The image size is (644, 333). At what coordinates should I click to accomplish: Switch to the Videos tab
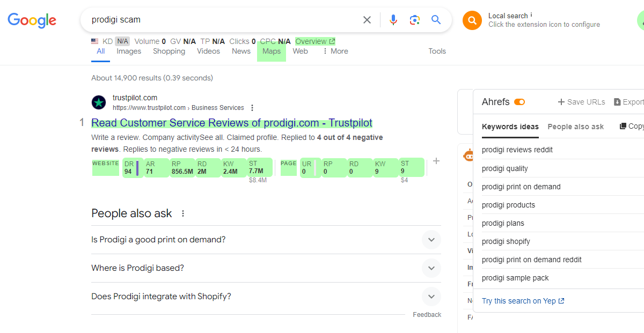[x=208, y=51]
